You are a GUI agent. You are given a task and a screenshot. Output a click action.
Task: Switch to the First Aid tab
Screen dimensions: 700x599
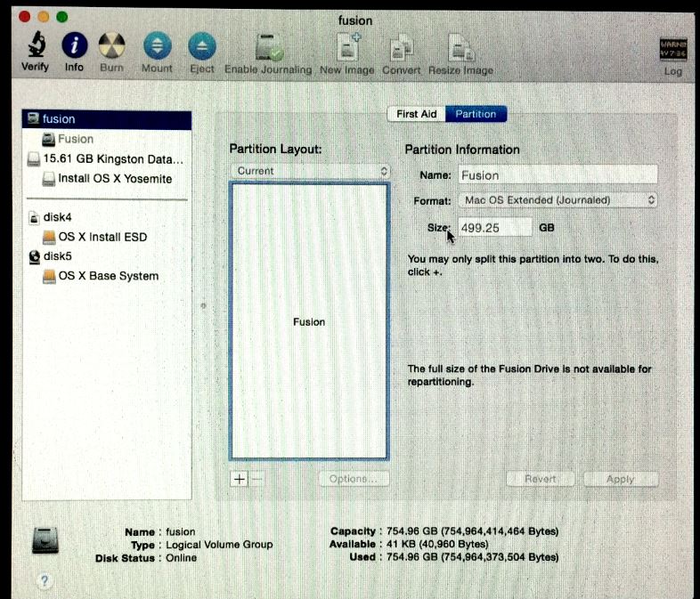pos(416,114)
